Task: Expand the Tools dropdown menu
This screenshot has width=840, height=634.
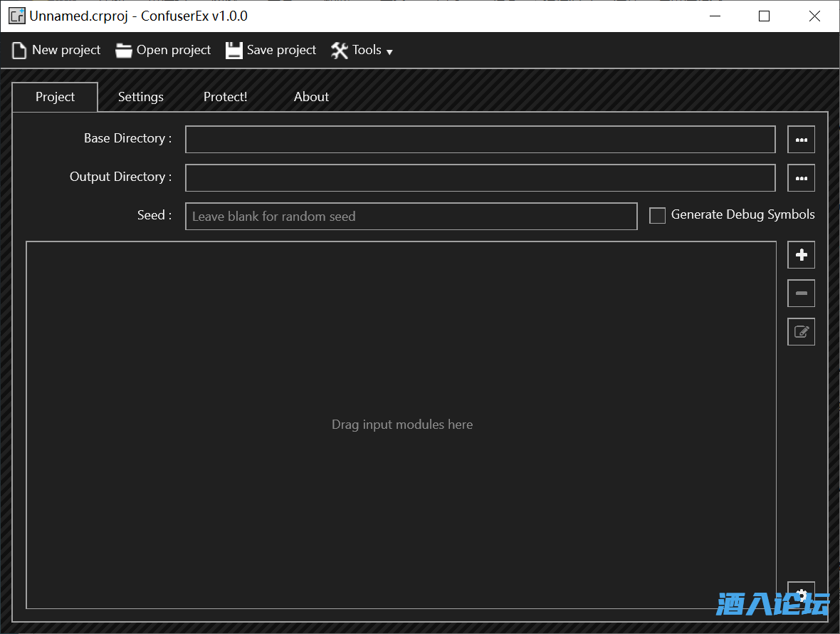Action: tap(362, 51)
